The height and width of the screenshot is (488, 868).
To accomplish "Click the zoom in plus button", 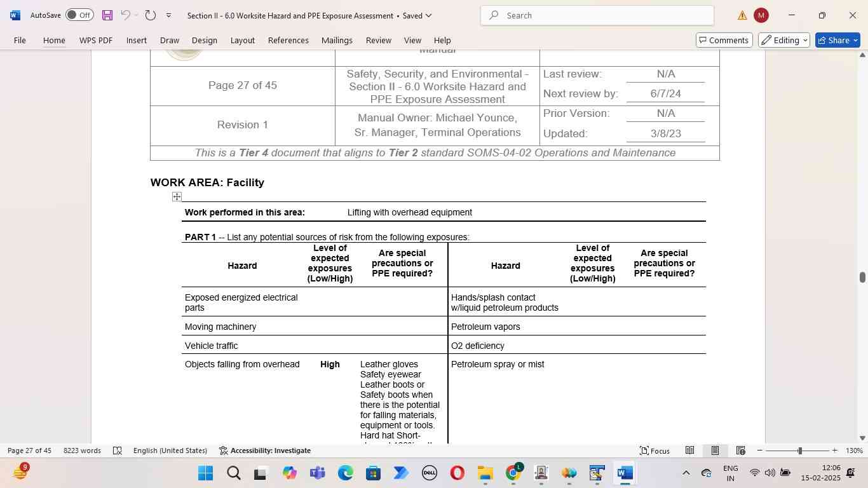I will 834,451.
